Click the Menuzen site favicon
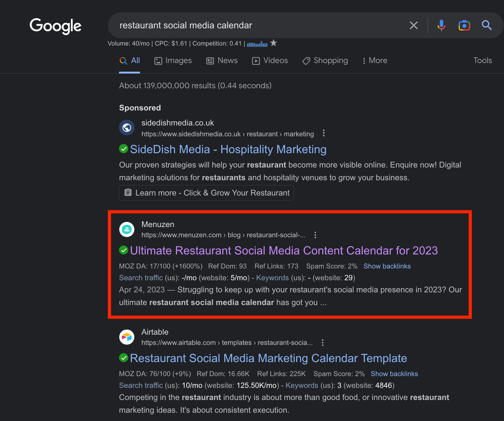 pyautogui.click(x=127, y=229)
